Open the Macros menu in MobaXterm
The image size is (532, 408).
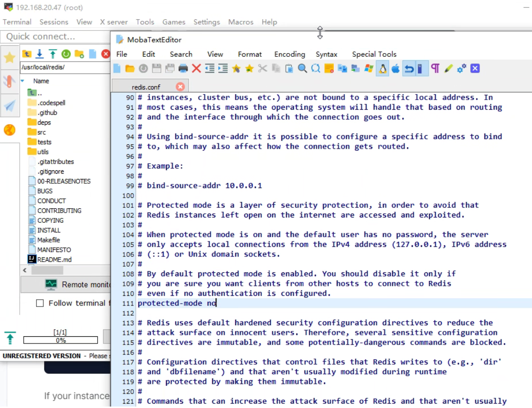point(241,22)
